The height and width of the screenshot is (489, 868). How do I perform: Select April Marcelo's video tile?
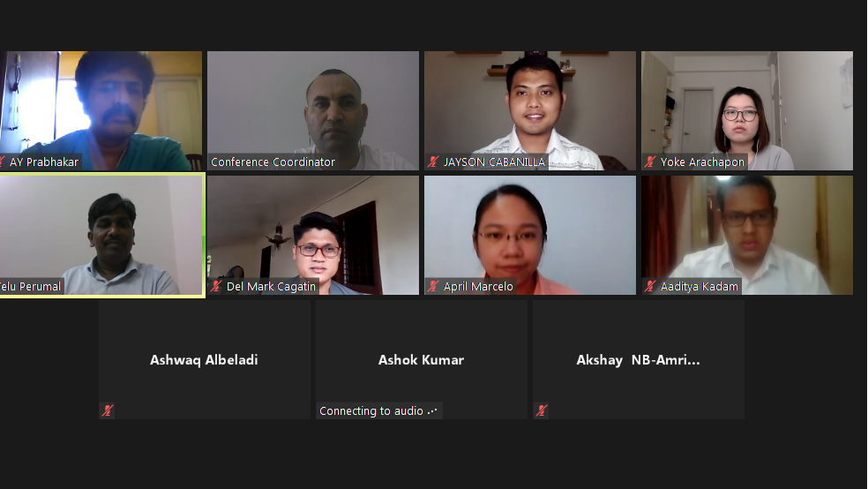point(530,235)
